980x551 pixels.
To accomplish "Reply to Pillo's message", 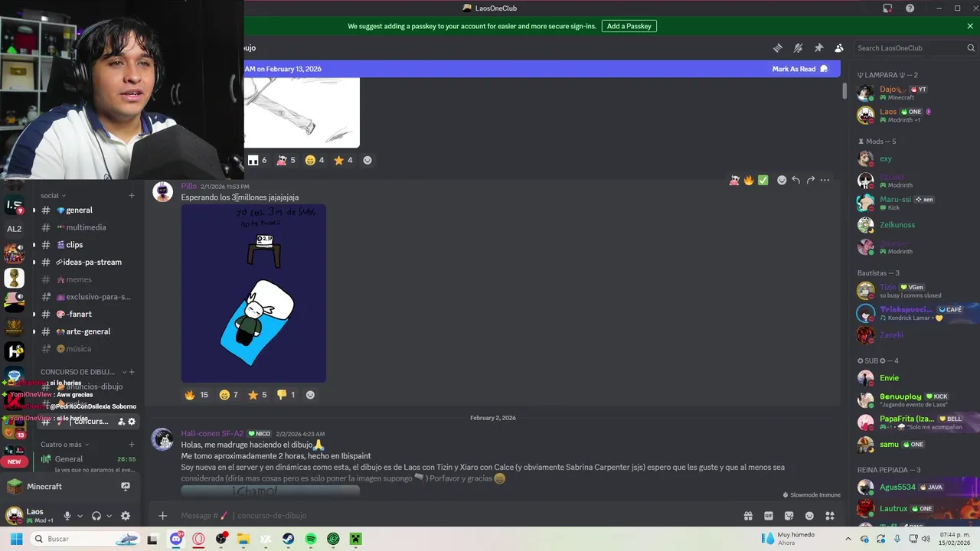I will [x=796, y=181].
